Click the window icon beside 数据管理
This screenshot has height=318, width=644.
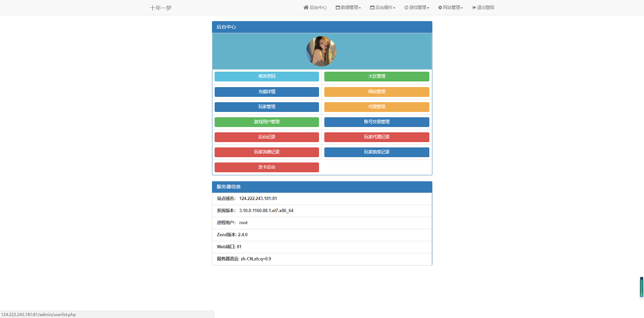click(x=338, y=7)
